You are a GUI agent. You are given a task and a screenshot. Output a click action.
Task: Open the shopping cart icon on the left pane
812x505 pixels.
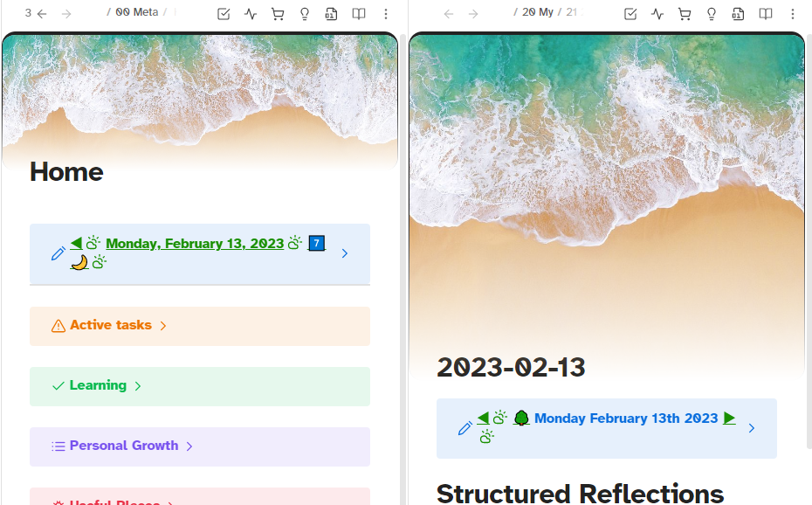[x=277, y=13]
